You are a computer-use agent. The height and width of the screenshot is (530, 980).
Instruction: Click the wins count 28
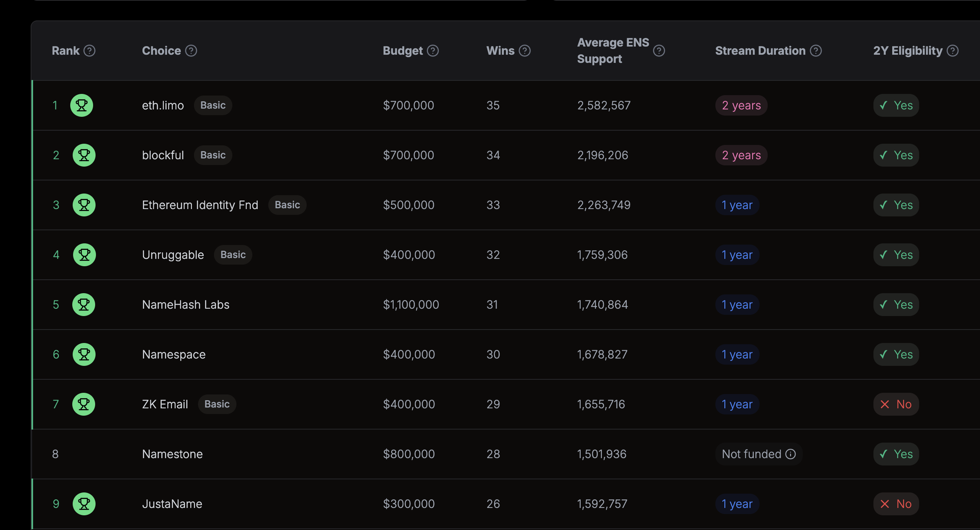tap(493, 454)
